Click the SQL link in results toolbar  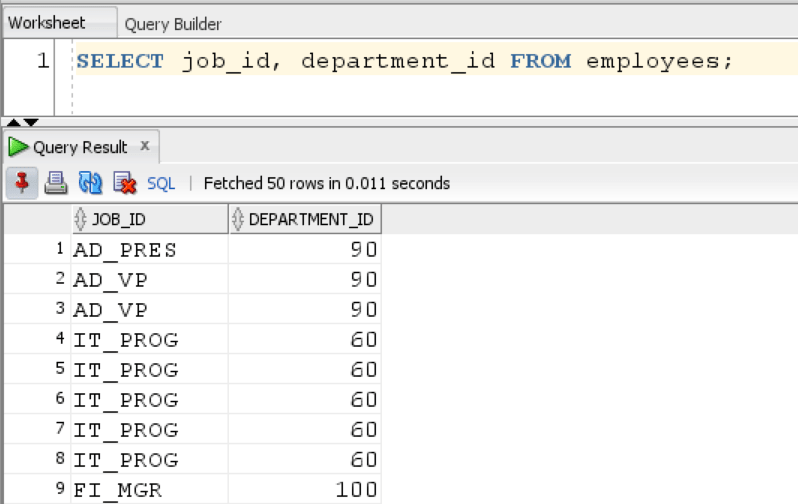[x=161, y=184]
